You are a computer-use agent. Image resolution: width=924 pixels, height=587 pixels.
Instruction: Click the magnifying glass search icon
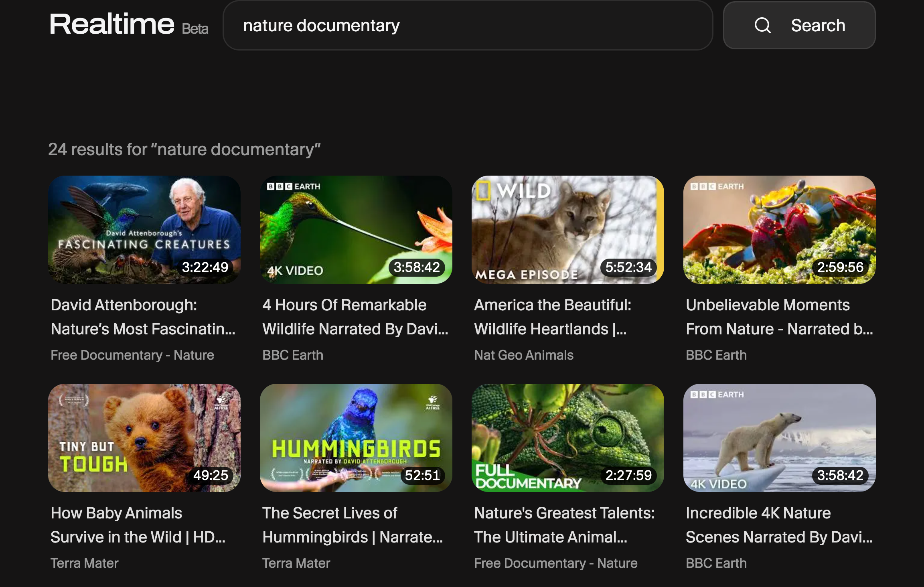762,25
